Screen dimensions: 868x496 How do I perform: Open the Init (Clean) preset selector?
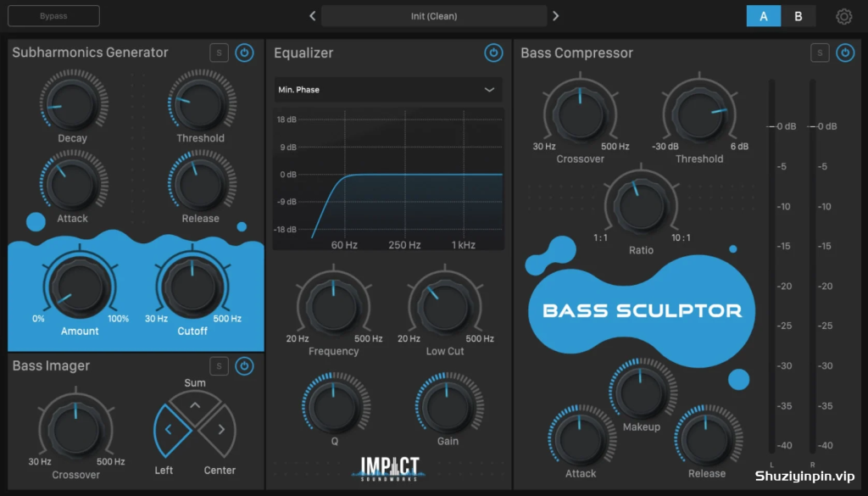434,16
